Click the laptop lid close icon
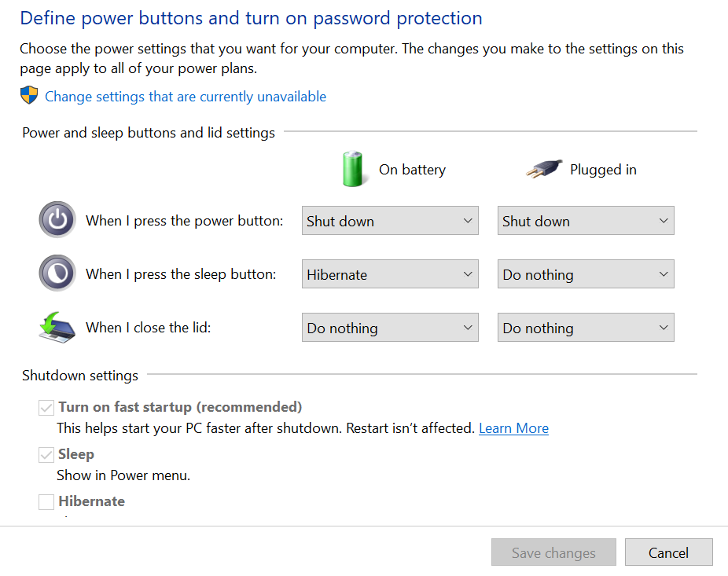 click(x=57, y=327)
